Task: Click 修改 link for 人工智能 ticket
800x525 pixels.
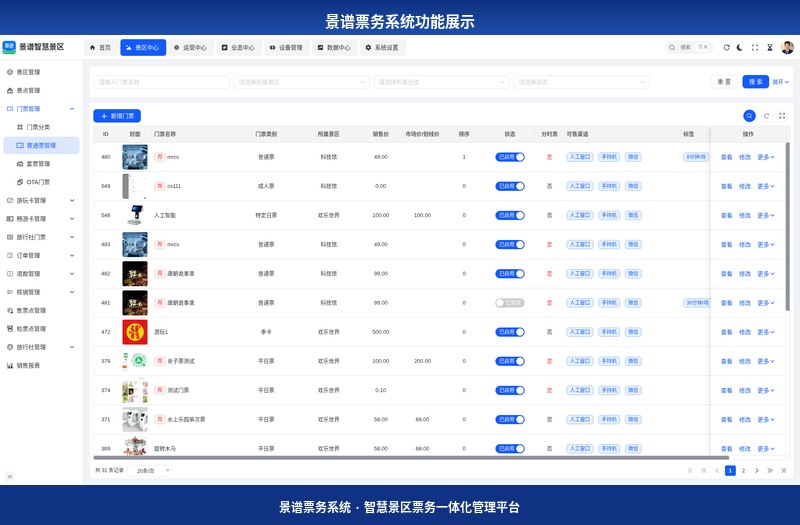Action: click(745, 215)
